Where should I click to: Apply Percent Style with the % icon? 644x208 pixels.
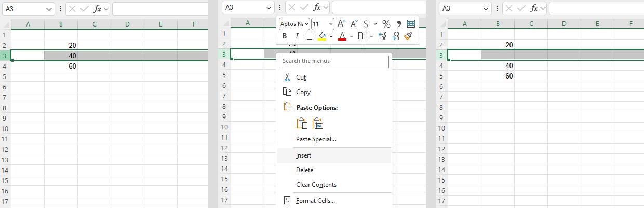[386, 24]
